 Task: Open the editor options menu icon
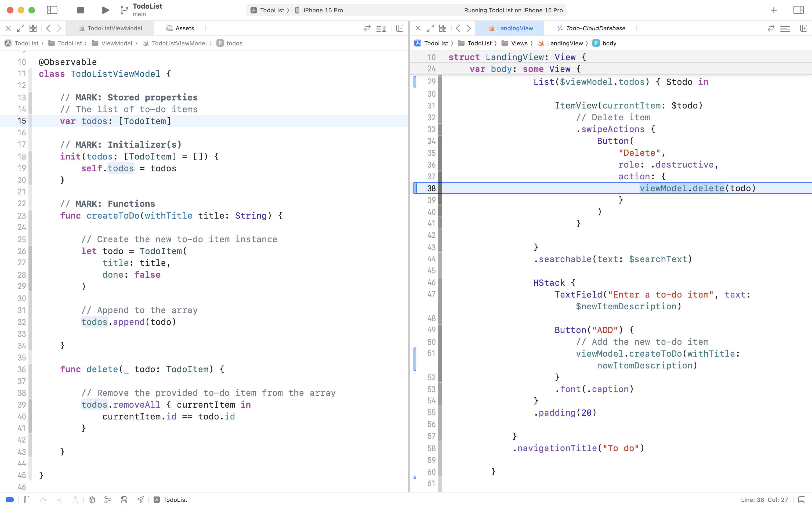[x=382, y=28]
